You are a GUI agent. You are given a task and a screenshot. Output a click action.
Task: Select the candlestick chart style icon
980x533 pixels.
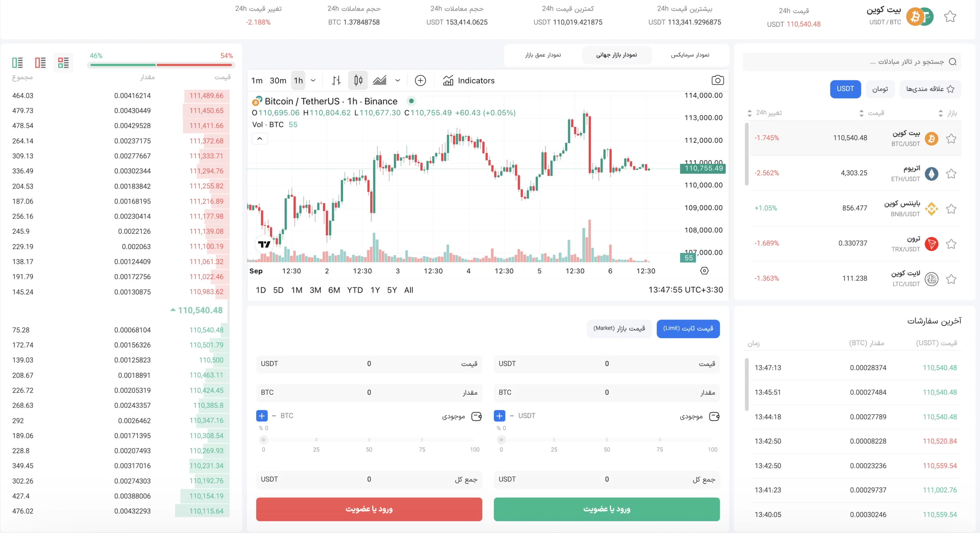tap(358, 80)
